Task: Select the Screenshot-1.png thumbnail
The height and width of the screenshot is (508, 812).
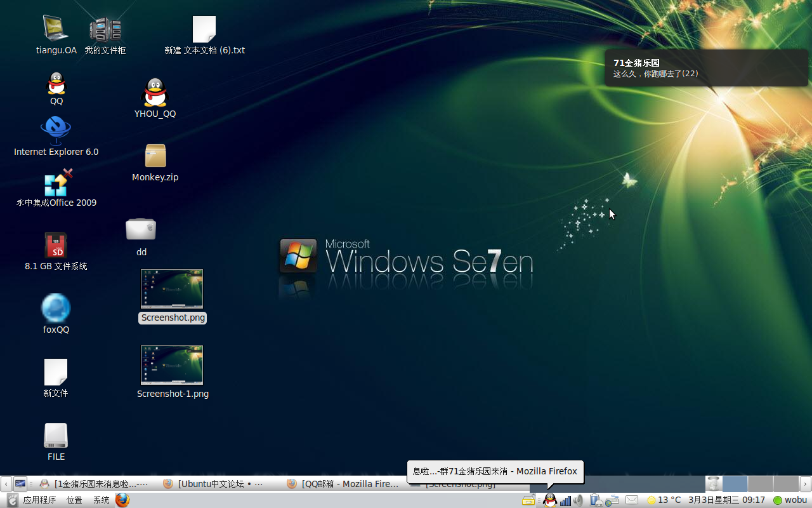Action: click(172, 365)
